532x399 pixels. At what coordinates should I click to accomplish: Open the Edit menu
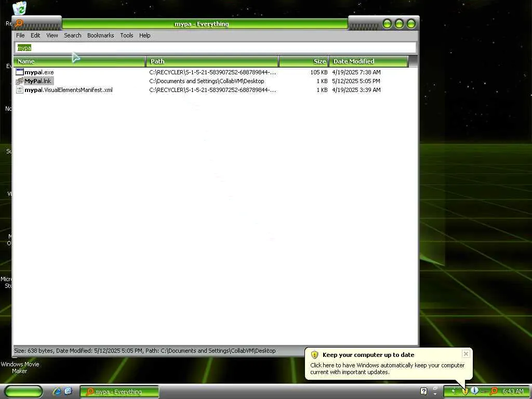tap(35, 35)
